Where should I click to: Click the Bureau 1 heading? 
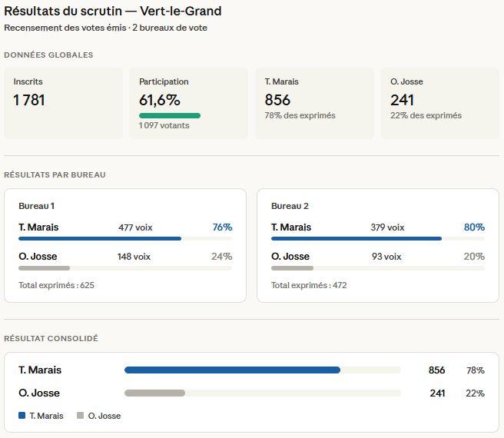click(x=36, y=206)
